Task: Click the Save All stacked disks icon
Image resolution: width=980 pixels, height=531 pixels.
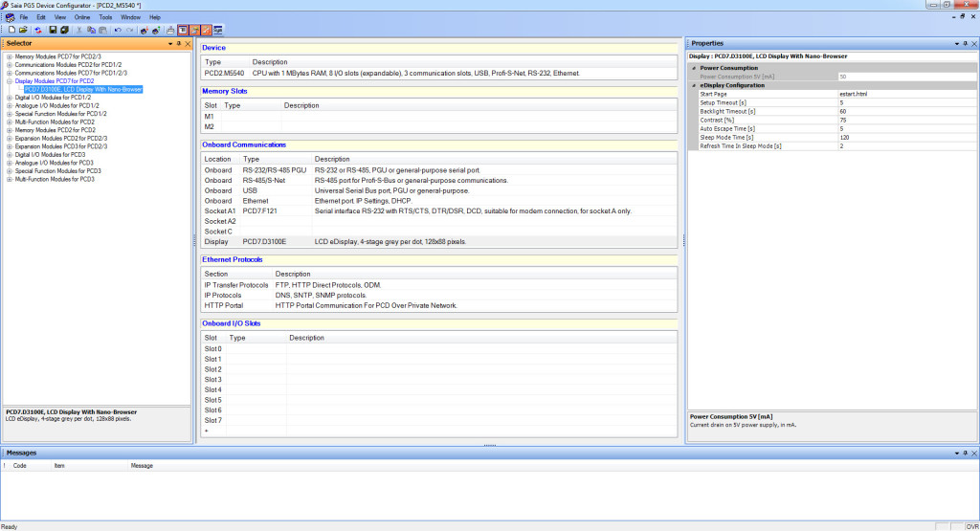Action: pyautogui.click(x=64, y=30)
